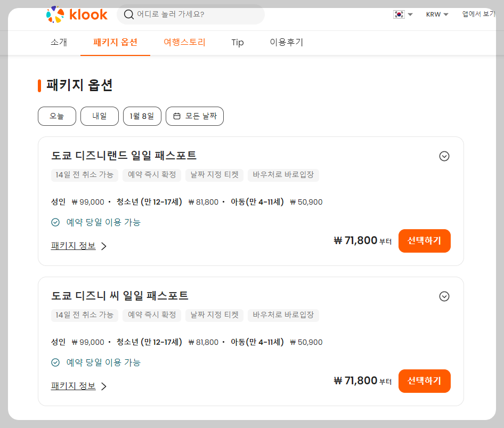Click the ₩ 71,800 price on 디즈니랜드 card

(355, 240)
